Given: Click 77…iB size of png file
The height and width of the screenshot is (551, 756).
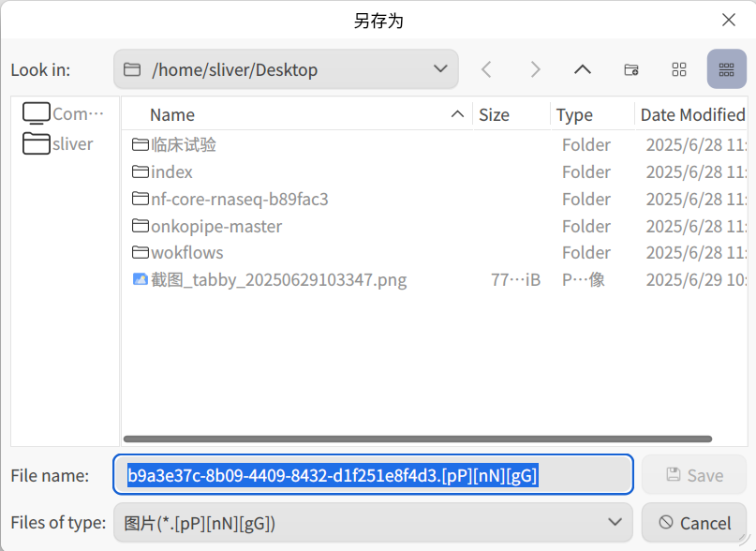Looking at the screenshot, I should click(x=515, y=279).
